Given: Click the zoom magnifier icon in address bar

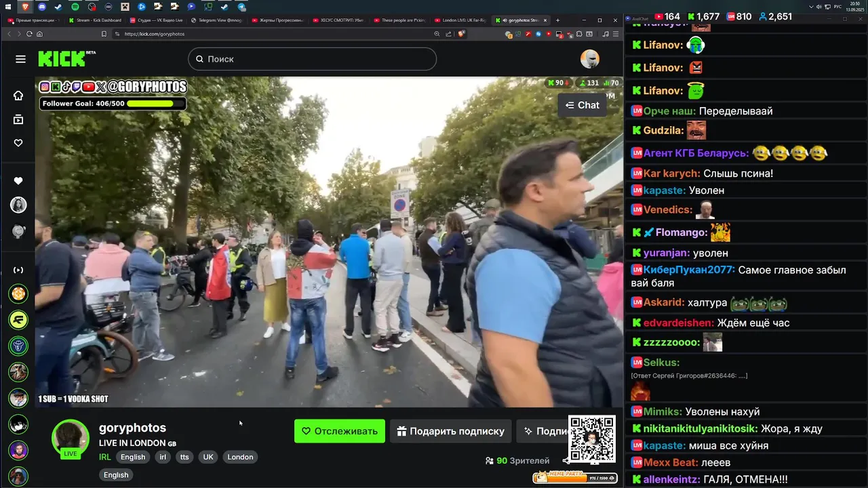Looking at the screenshot, I should [x=437, y=34].
